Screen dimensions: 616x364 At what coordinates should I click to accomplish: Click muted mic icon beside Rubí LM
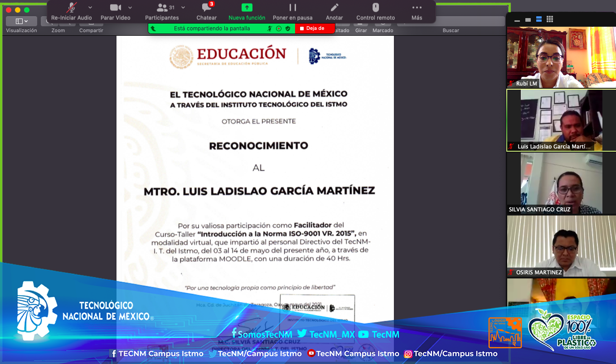point(511,84)
